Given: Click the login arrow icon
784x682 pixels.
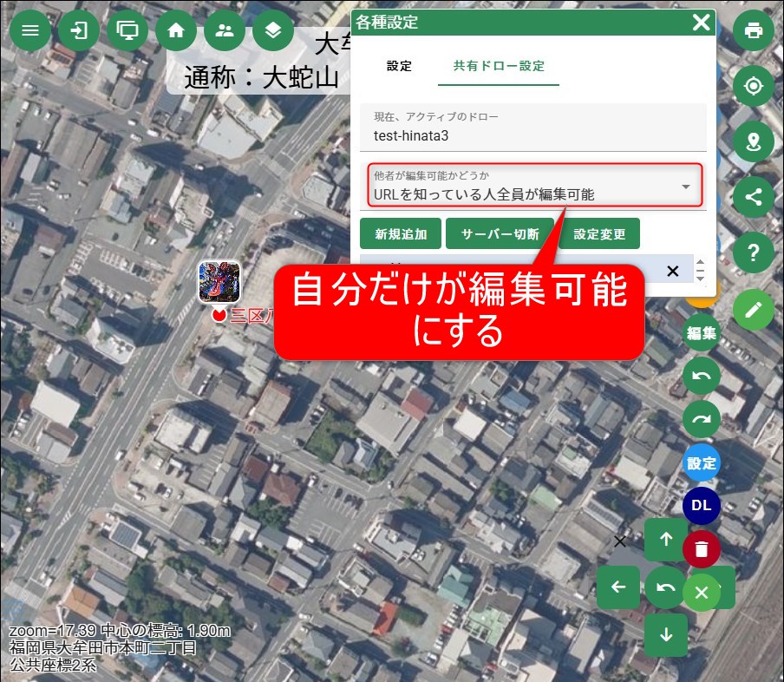Looking at the screenshot, I should tap(79, 30).
